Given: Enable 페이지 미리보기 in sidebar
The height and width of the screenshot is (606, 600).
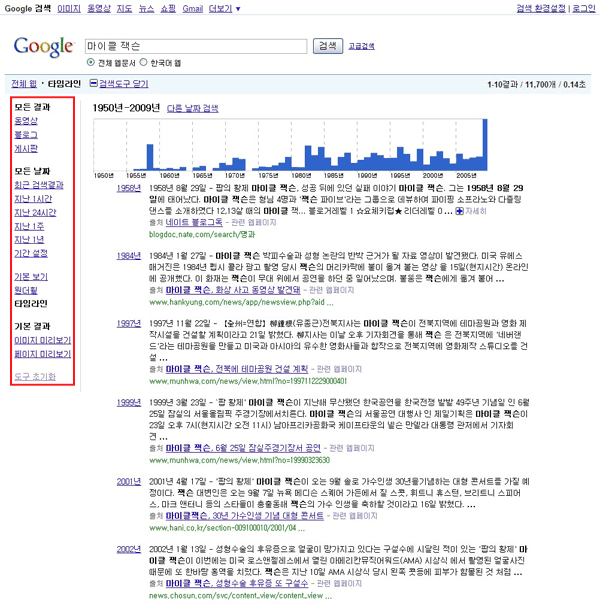Looking at the screenshot, I should pyautogui.click(x=43, y=354).
